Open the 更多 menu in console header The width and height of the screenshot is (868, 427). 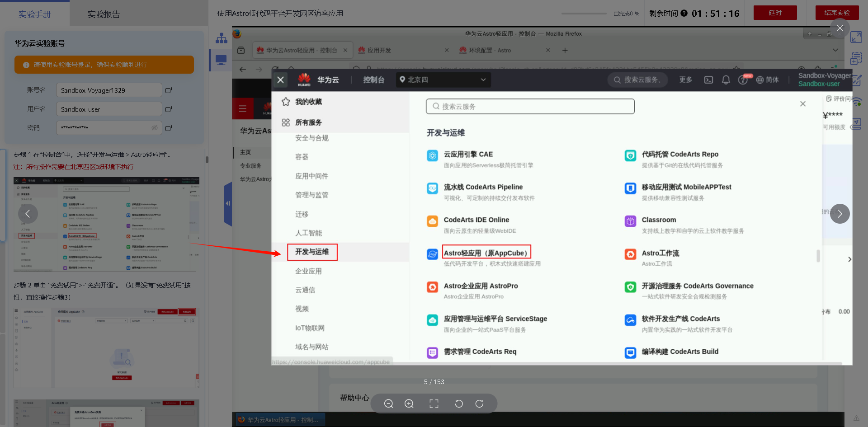pos(686,80)
